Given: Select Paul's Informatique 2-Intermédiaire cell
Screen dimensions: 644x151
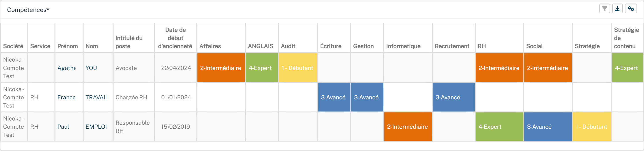Looking at the screenshot, I should coord(408,127).
